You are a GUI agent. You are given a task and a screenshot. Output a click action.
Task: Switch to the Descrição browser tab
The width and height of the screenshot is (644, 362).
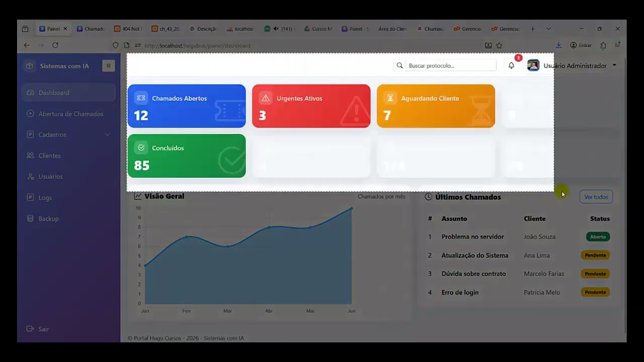pyautogui.click(x=203, y=29)
